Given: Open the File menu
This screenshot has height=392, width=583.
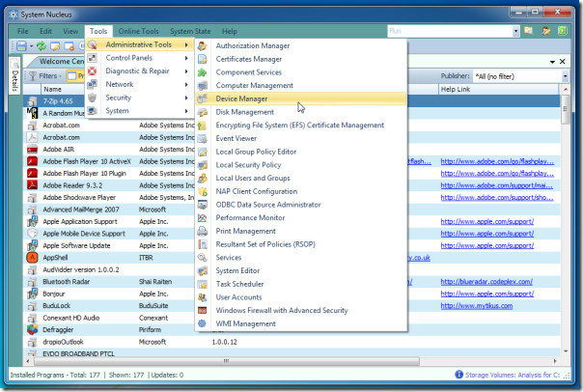Looking at the screenshot, I should coord(22,31).
